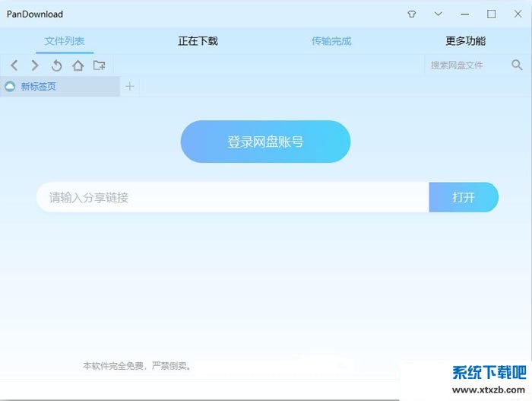Viewport: 532px width, 401px height.
Task: Create a new folder from toolbar
Action: 100,65
